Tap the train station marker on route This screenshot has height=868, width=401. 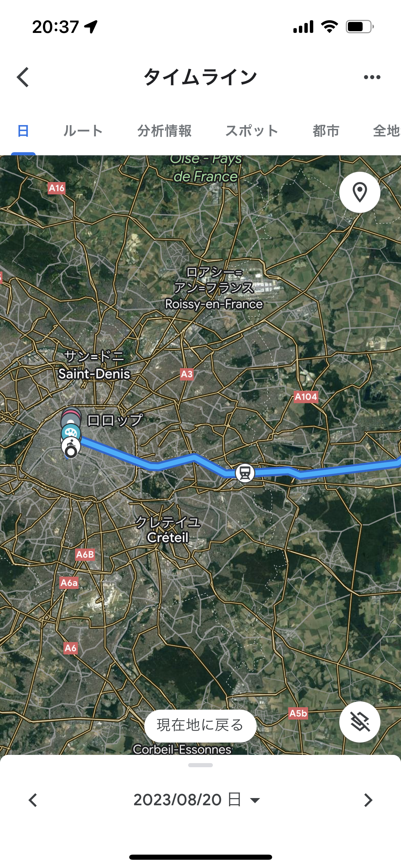pyautogui.click(x=245, y=473)
